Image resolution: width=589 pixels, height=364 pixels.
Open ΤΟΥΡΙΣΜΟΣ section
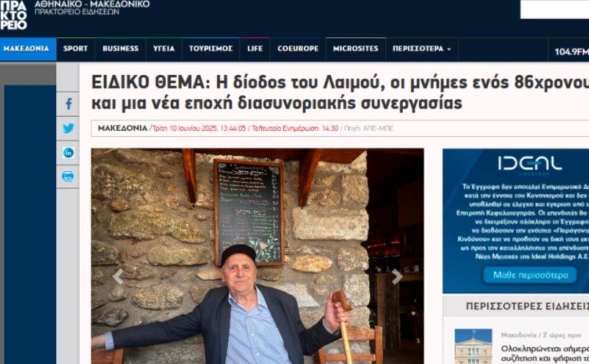(211, 49)
